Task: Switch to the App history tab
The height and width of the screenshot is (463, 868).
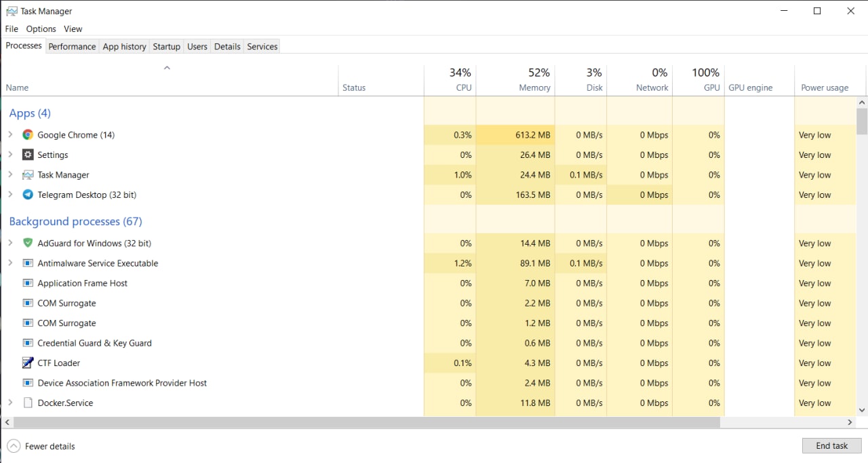Action: tap(124, 47)
